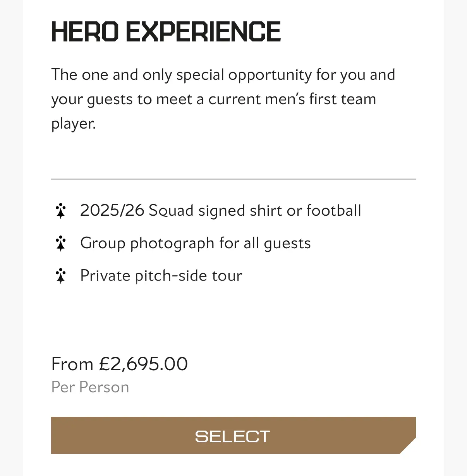467x476 pixels.
Task: Select the HERO EXPERIENCE heading
Action: [x=166, y=32]
